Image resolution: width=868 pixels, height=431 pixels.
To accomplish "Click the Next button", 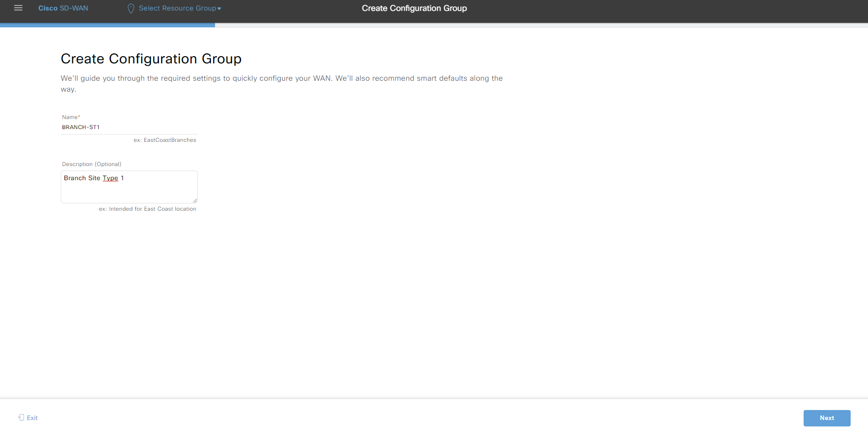I will (827, 418).
